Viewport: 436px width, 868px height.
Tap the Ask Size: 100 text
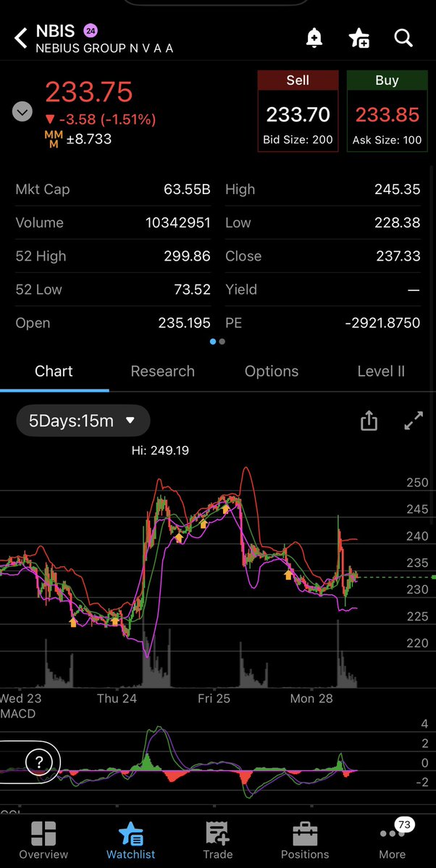(x=387, y=140)
